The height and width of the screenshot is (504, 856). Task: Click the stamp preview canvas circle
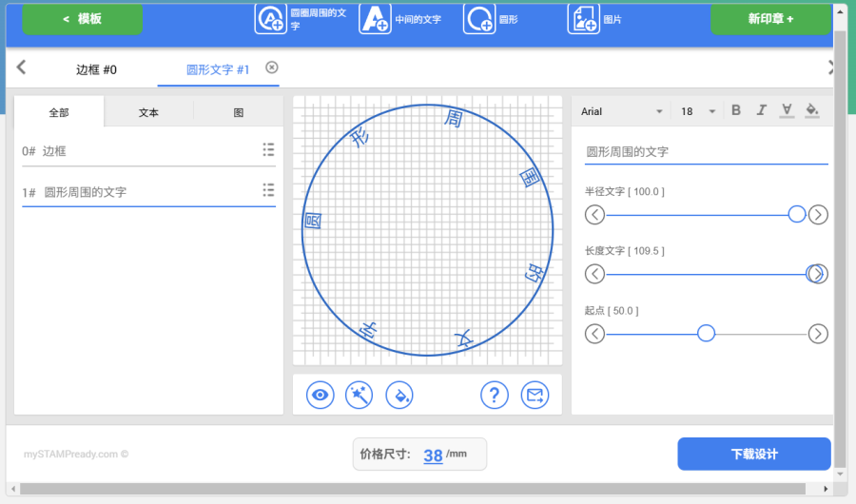427,230
